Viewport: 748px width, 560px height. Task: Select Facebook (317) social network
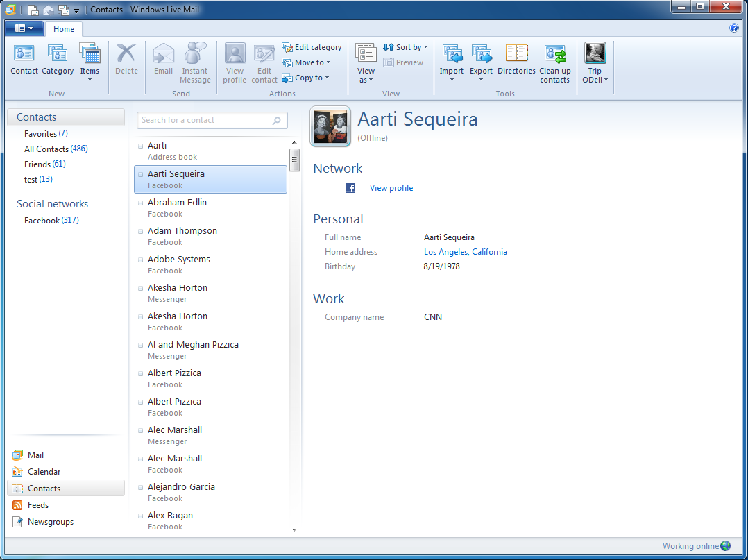click(x=51, y=221)
